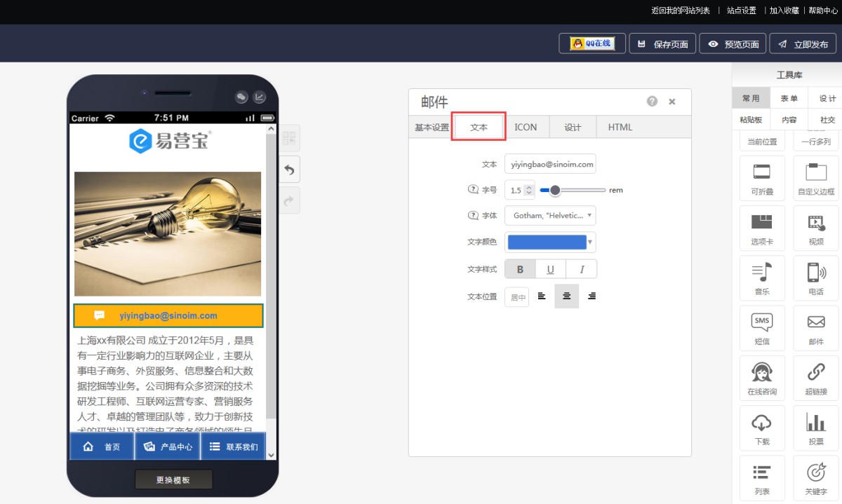The width and height of the screenshot is (842, 504).
Task: Add the list (列表) widget
Action: 762,479
